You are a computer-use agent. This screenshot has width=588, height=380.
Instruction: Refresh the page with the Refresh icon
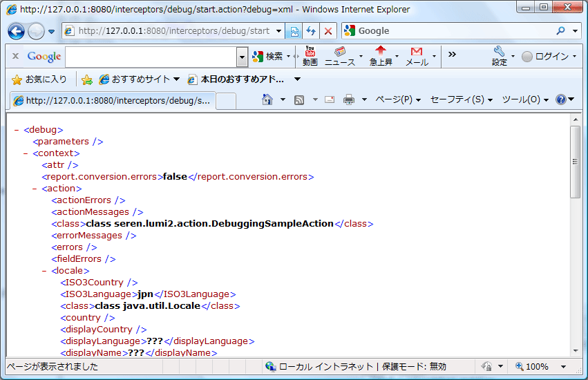[x=311, y=31]
